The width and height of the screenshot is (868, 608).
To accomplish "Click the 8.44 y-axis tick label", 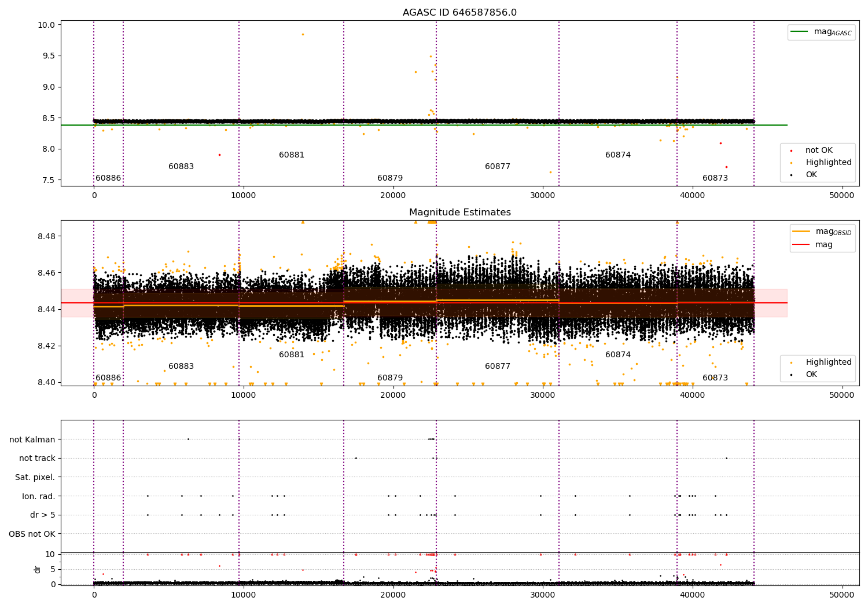I will pos(46,309).
